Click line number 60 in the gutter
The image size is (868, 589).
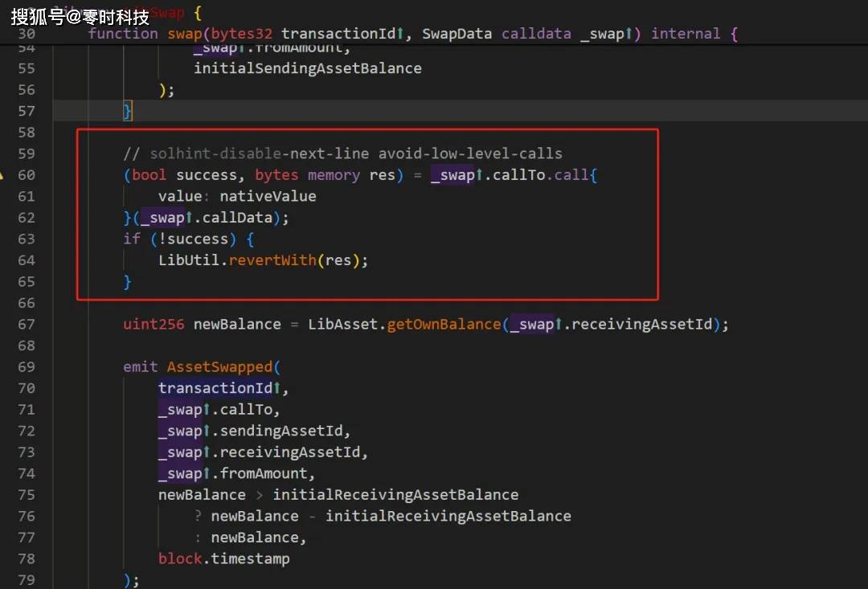tap(26, 175)
